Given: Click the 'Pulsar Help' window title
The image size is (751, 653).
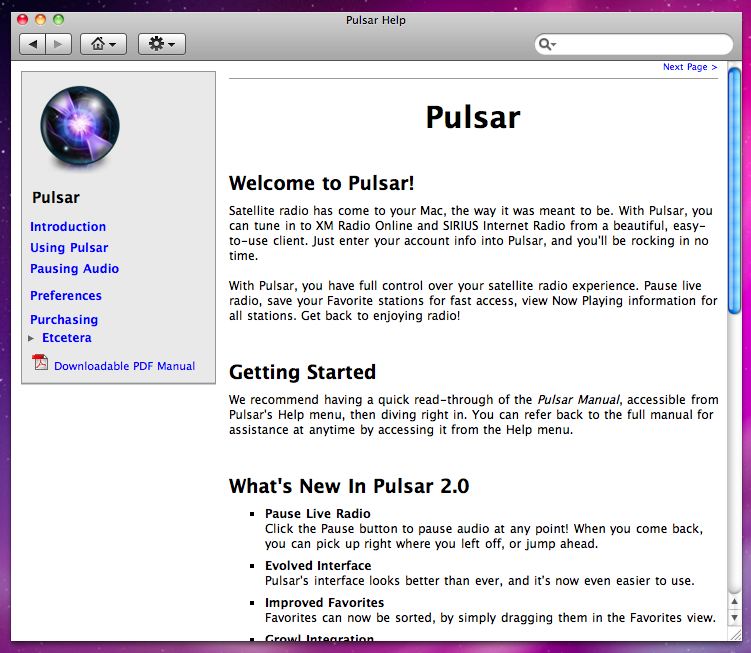Looking at the screenshot, I should 376,20.
